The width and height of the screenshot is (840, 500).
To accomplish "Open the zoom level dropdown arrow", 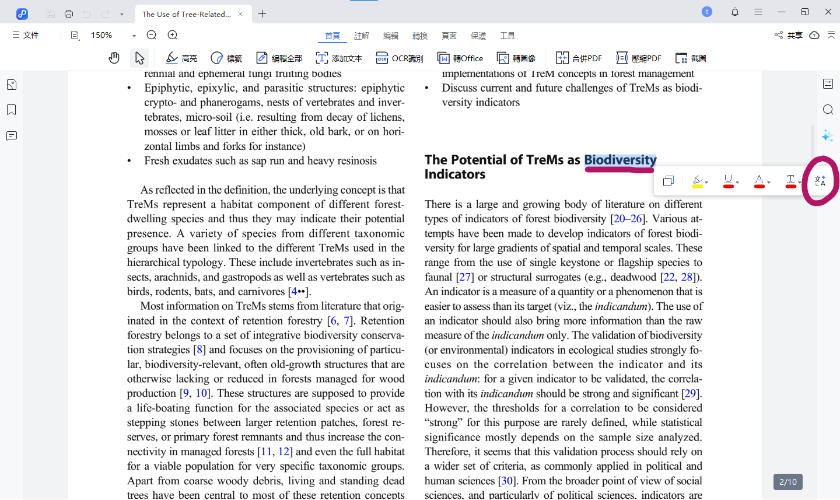I will coord(134,35).
